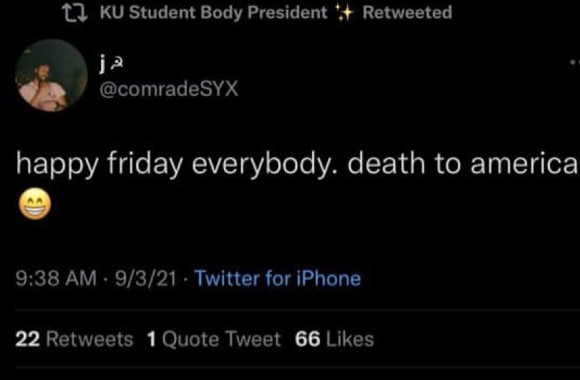Open the tweet's more options dots
Image resolution: width=580 pixels, height=380 pixels.
pos(574,63)
